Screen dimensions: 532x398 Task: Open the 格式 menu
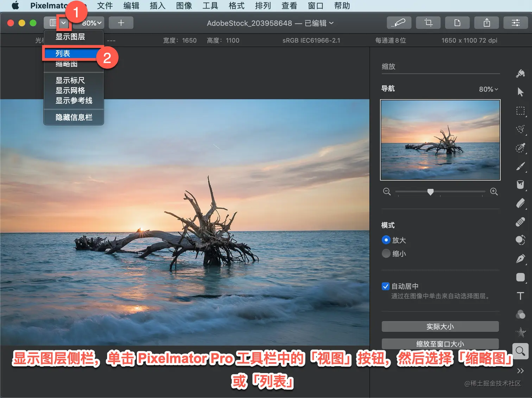click(x=236, y=6)
